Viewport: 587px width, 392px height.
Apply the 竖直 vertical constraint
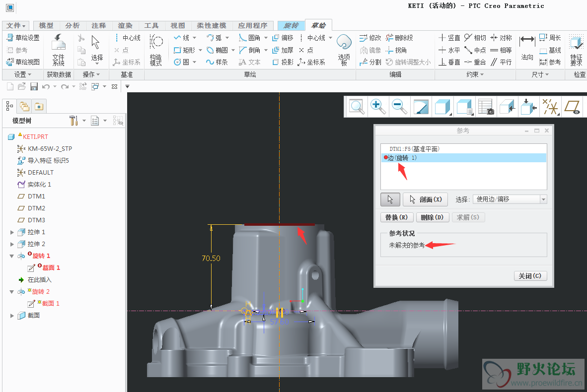[449, 38]
